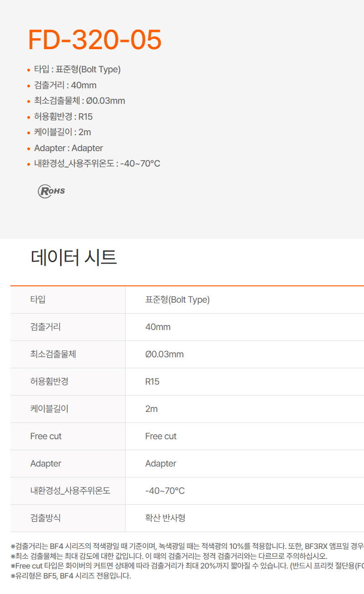
Task: Click the 데이터 시트 section heading
Action: (74, 257)
